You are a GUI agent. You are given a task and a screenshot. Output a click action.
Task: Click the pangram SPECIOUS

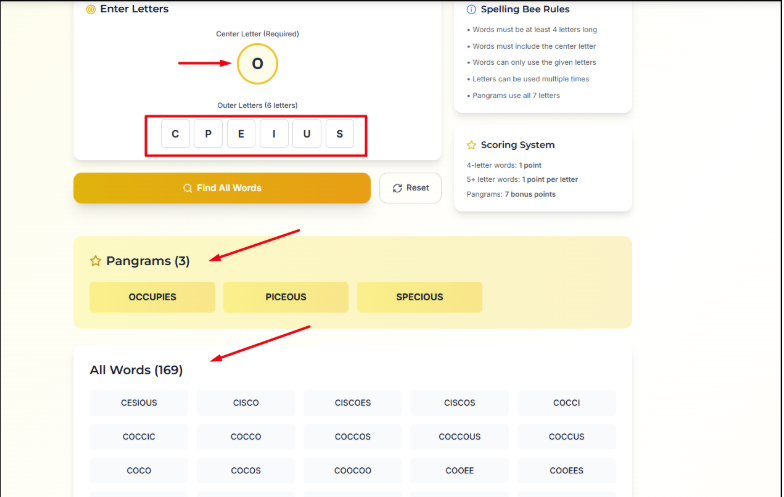420,297
